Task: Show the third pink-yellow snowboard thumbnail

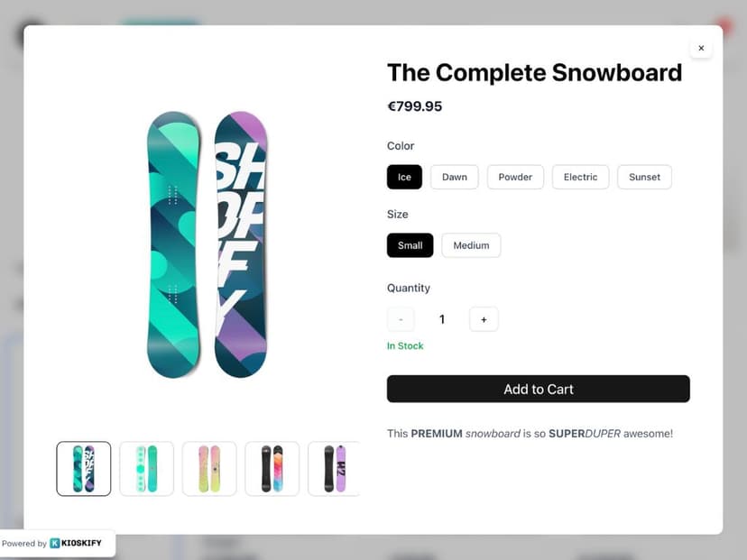Action: [x=209, y=468]
